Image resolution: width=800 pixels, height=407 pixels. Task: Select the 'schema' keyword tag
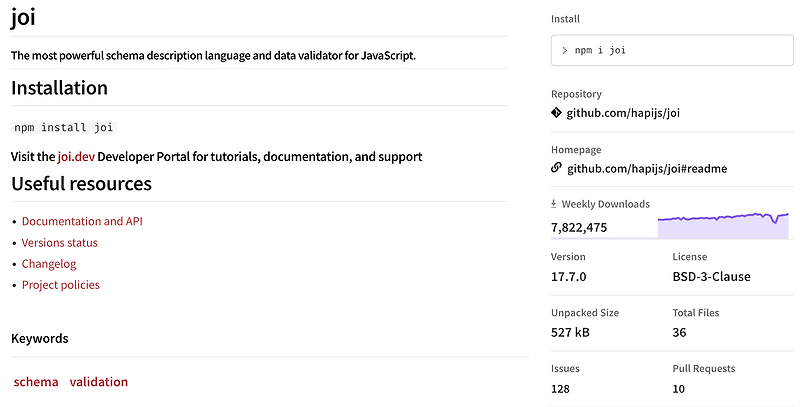[36, 382]
